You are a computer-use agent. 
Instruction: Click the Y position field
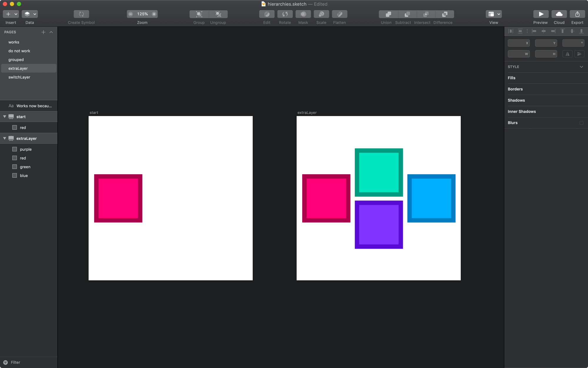point(546,43)
